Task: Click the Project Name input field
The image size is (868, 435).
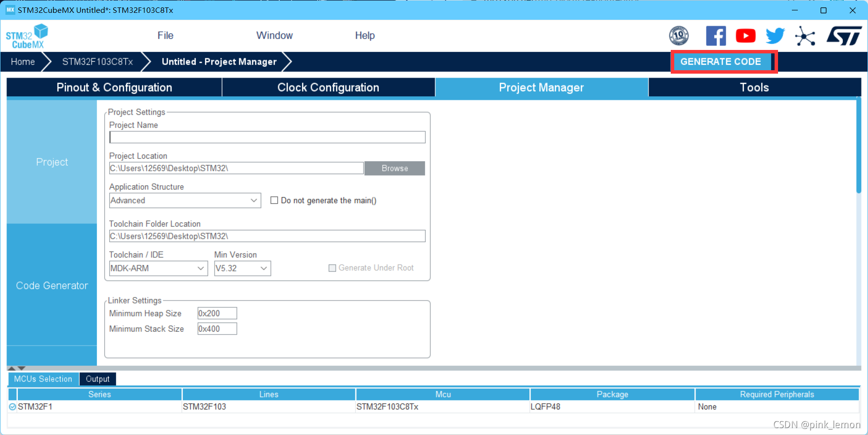Action: (267, 137)
